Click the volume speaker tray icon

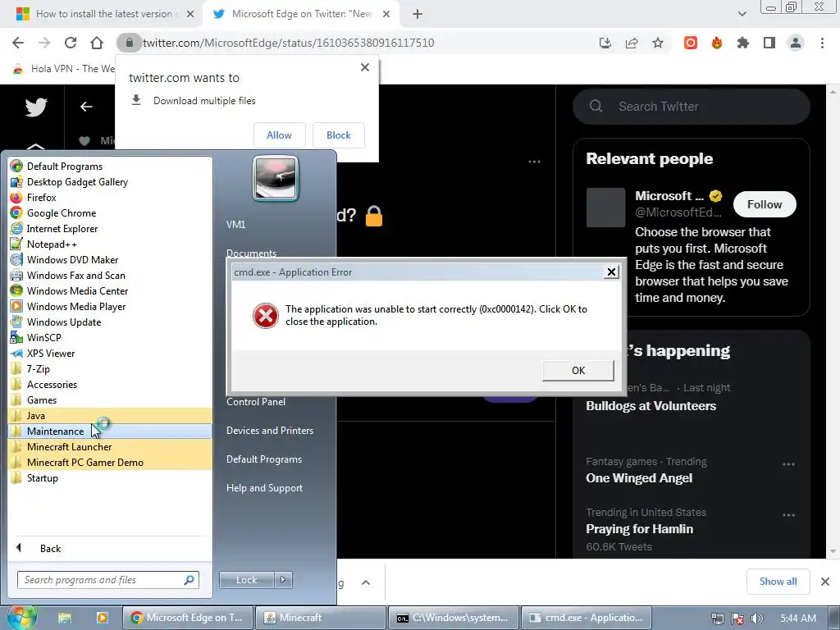[756, 619]
